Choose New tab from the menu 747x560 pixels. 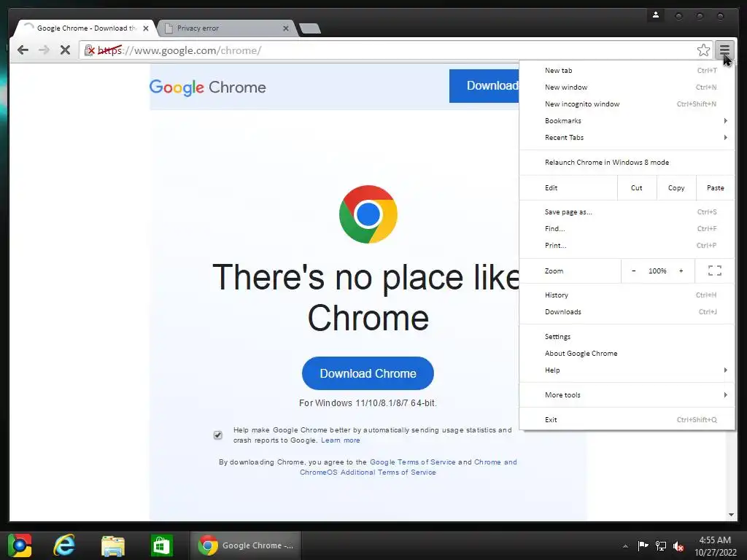pos(627,71)
